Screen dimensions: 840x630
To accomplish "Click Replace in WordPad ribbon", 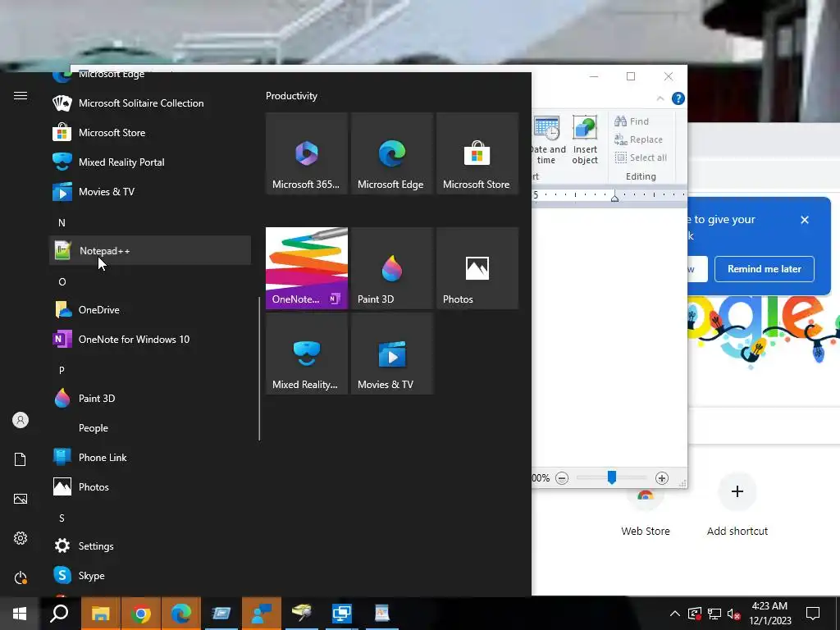I will 638,139.
